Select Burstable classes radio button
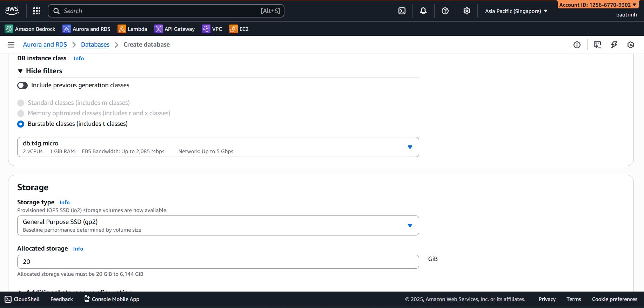Viewport: 644px width, 308px height. pyautogui.click(x=21, y=124)
